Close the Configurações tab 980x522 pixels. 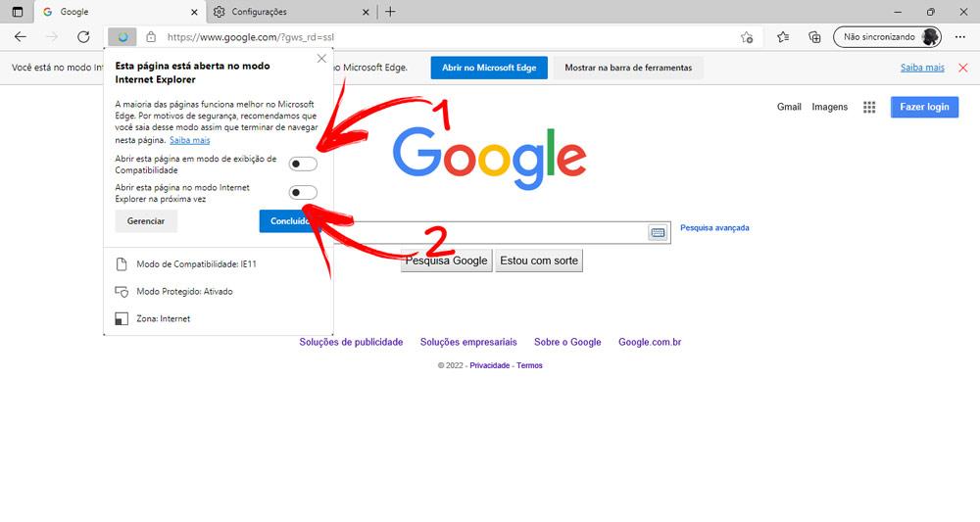point(366,12)
